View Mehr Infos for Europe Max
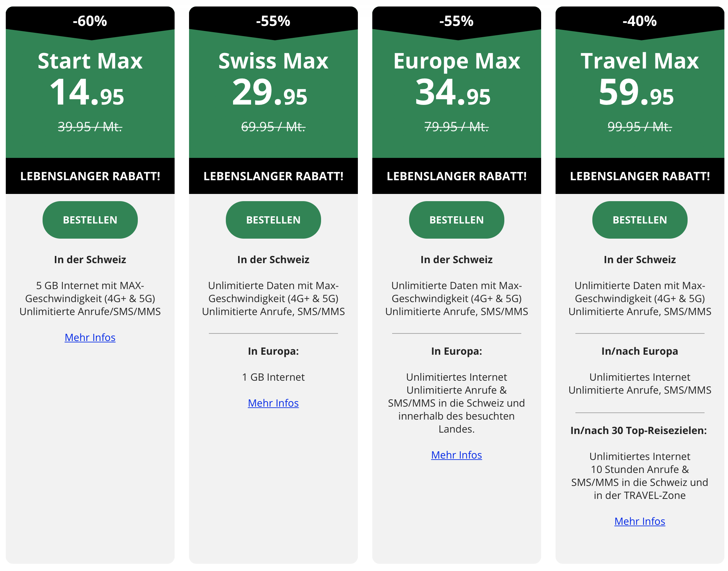Viewport: 728px width, 571px height. 456,455
